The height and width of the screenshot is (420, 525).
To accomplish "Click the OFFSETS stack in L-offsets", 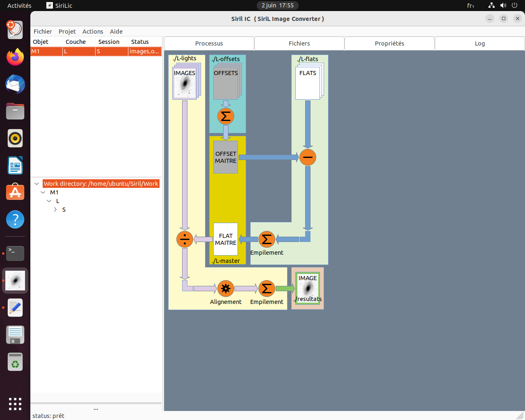I will coord(227,81).
